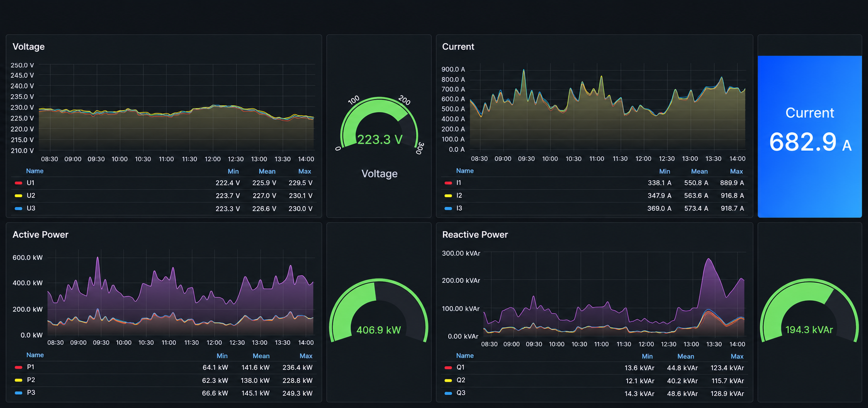Sort Active Power legend by Mean column

coord(261,356)
